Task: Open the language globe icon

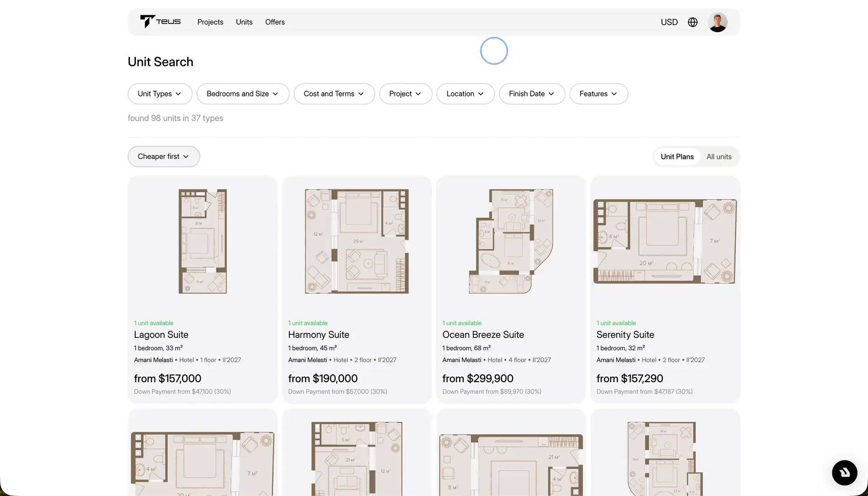Action: (x=693, y=22)
